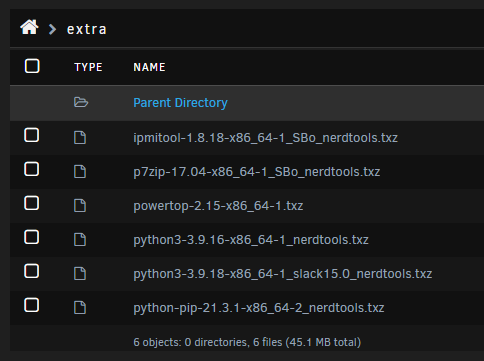This screenshot has width=484, height=361.
Task: Sort by NAME column header
Action: [149, 67]
